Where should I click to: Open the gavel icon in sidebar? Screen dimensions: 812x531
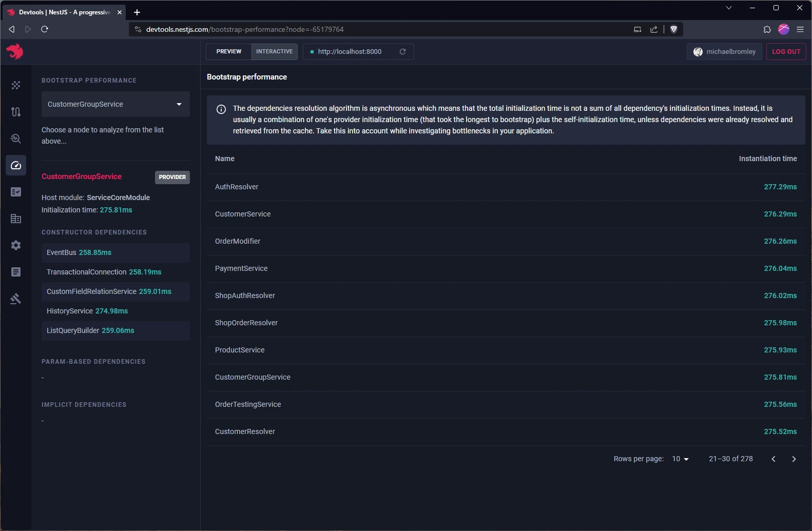[16, 299]
